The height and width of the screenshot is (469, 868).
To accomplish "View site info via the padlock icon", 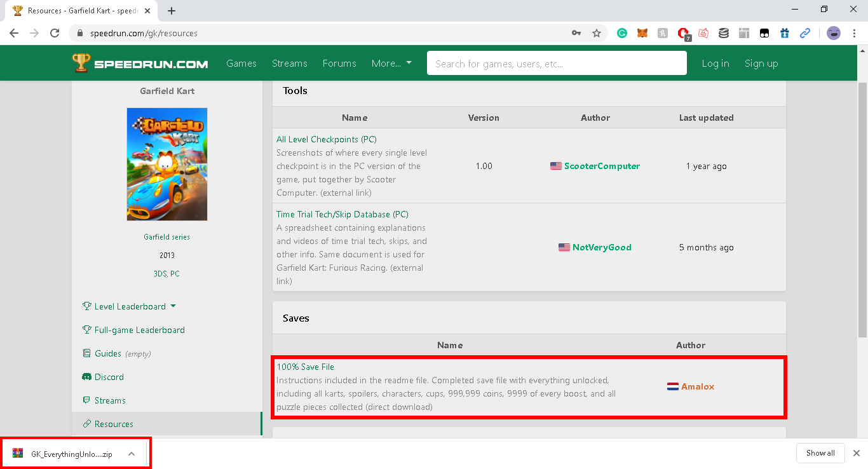I will pyautogui.click(x=80, y=33).
